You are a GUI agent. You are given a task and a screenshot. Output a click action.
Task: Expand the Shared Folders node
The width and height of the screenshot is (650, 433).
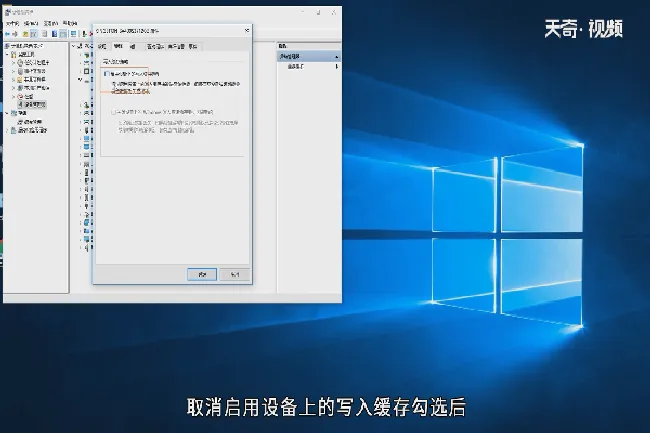tap(13, 80)
